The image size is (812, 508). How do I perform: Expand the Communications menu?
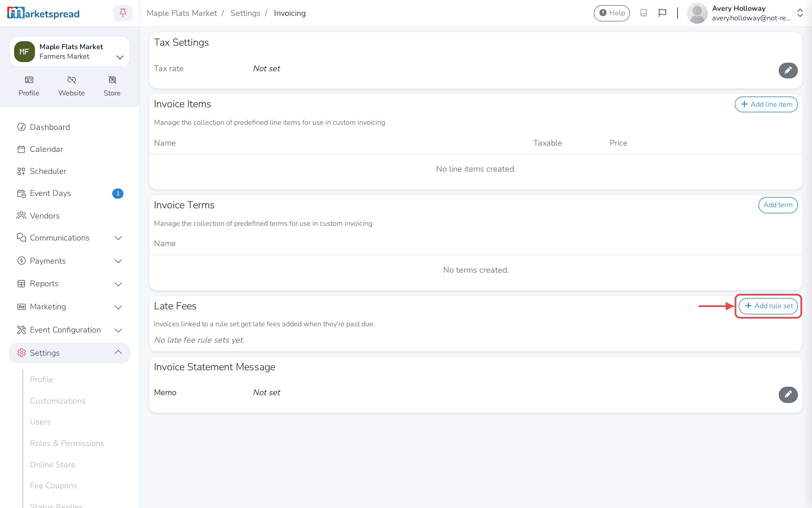69,238
